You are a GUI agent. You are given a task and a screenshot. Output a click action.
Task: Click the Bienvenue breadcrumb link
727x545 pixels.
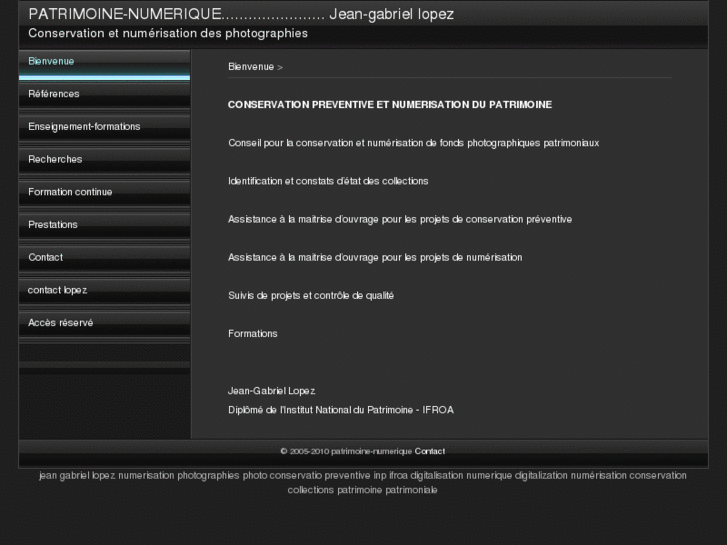(x=251, y=67)
